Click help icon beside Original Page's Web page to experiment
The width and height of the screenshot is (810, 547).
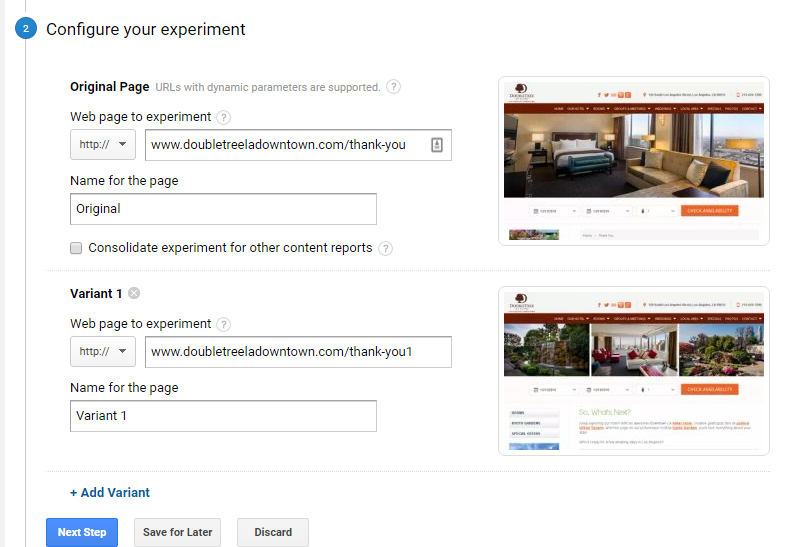coord(223,117)
